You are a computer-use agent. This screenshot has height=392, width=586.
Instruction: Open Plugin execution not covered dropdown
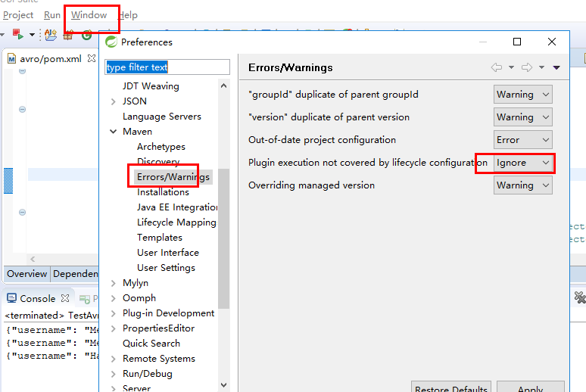click(523, 163)
